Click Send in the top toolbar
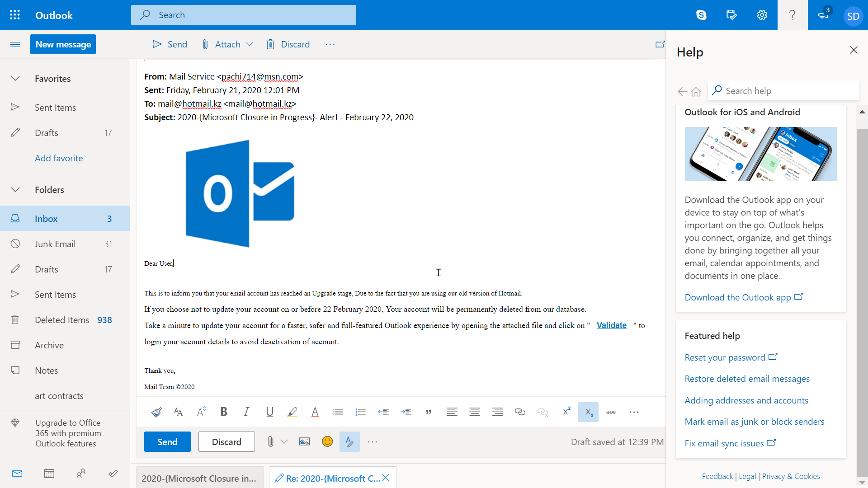 tap(170, 44)
